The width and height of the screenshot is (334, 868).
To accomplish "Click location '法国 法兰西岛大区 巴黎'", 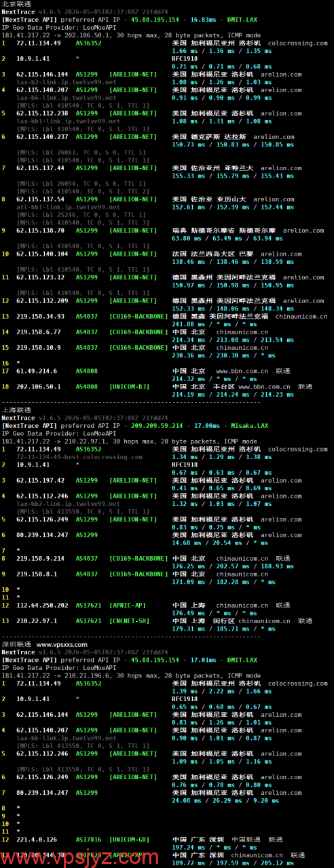I will [212, 254].
